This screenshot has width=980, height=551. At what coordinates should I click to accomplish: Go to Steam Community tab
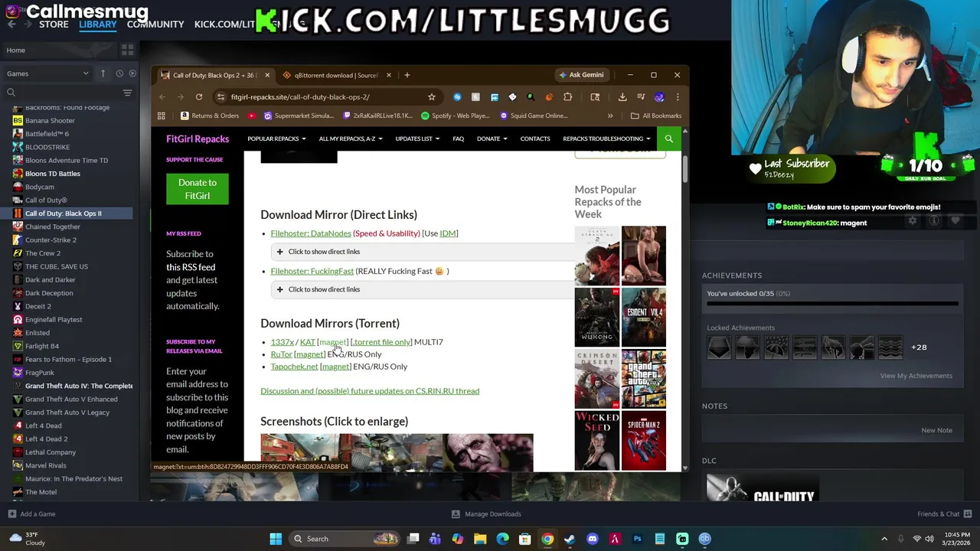[x=155, y=24]
